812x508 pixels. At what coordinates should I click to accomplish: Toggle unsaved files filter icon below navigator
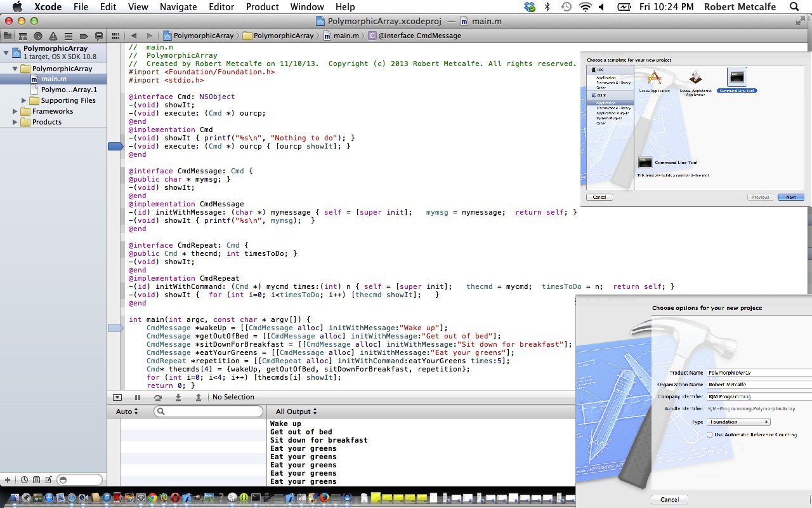[48, 480]
